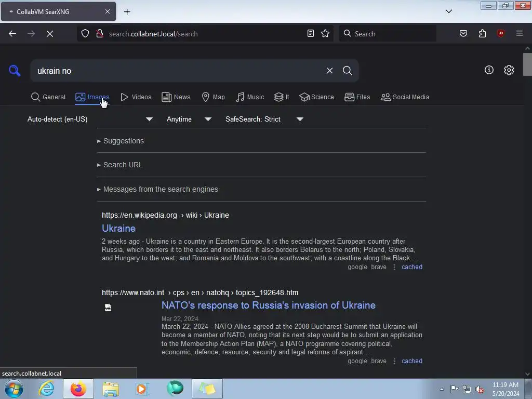Click the www.nato.int result URL
The height and width of the screenshot is (399, 532).
point(200,292)
